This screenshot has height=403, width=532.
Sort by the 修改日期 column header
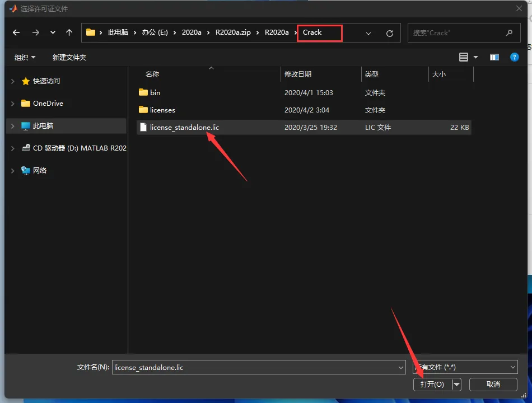(298, 74)
